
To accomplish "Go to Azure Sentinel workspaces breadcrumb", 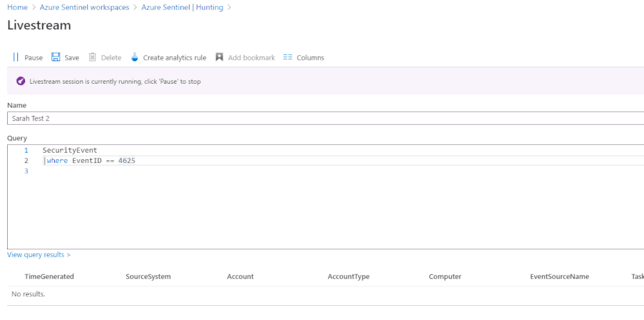I will tap(84, 7).
